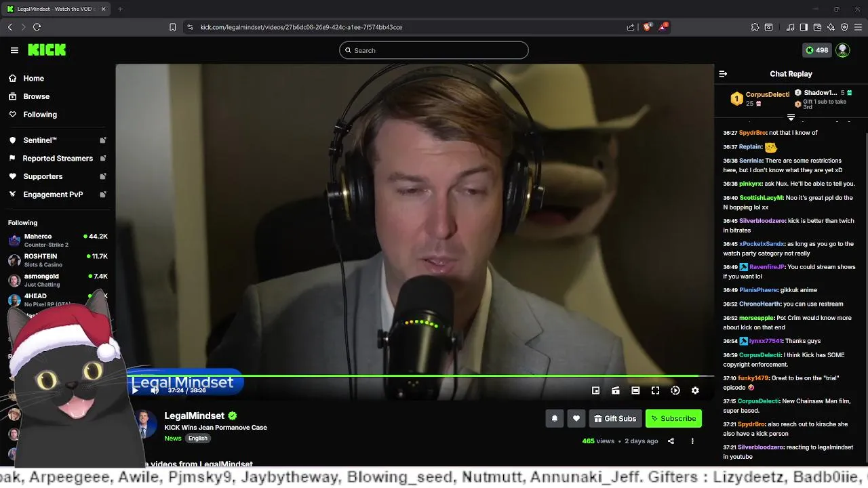The image size is (868, 488).
Task: Toggle theater mode
Action: click(635, 390)
